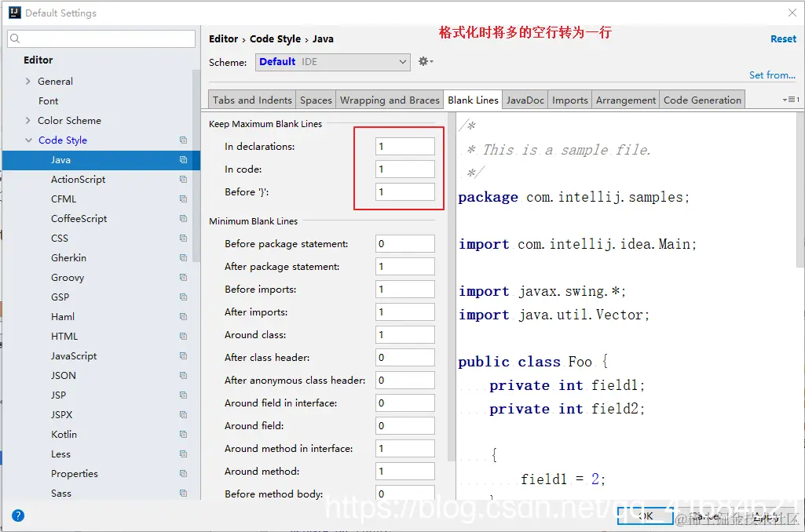Click the search magnifier icon
Image resolution: width=805 pixels, height=532 pixels.
(x=15, y=38)
